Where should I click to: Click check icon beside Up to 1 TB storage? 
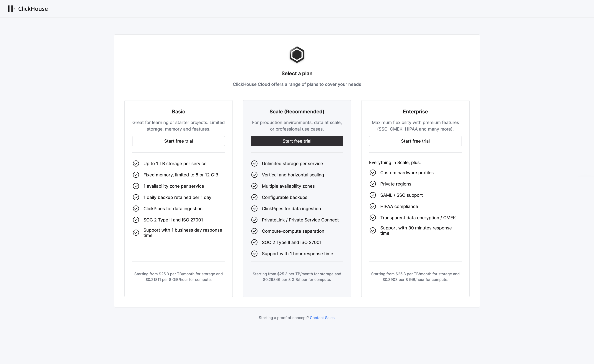tap(136, 163)
